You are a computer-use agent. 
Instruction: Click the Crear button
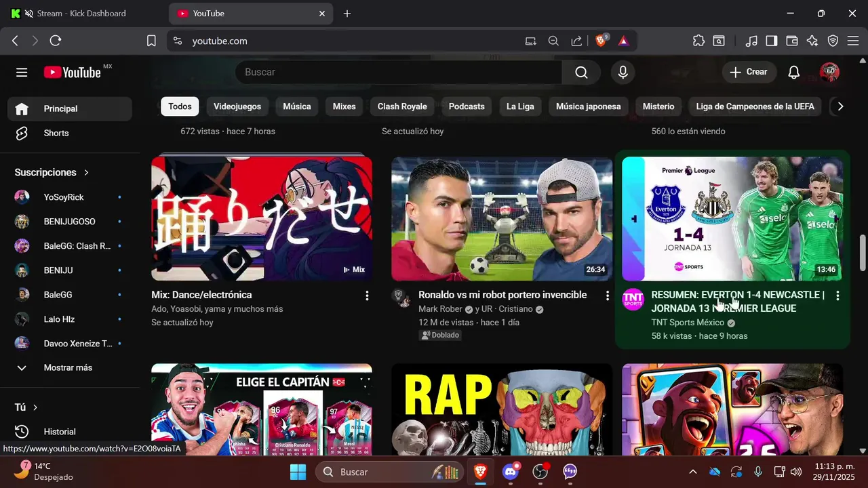749,73
